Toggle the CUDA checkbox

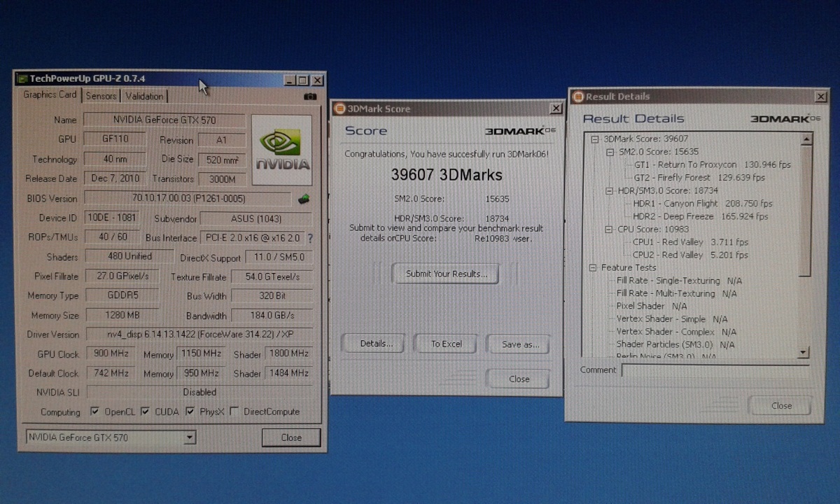click(145, 412)
